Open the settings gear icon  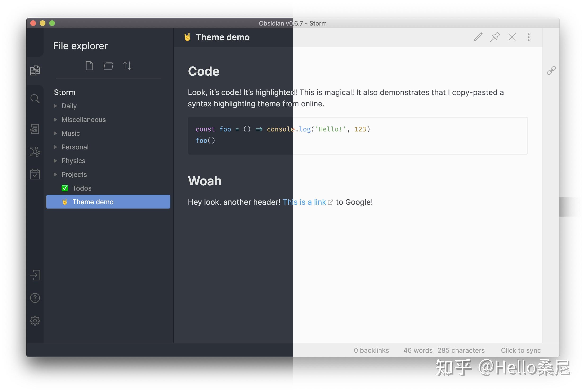click(35, 321)
